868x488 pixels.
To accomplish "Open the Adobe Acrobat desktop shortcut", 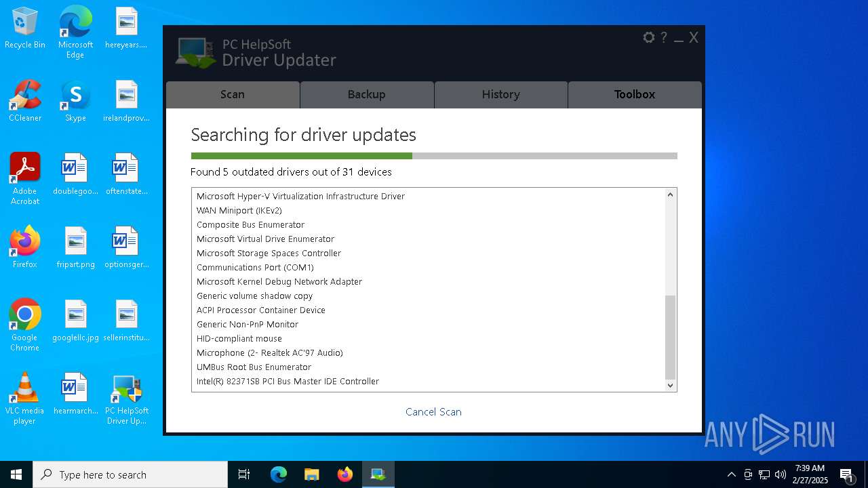I will 25,179.
